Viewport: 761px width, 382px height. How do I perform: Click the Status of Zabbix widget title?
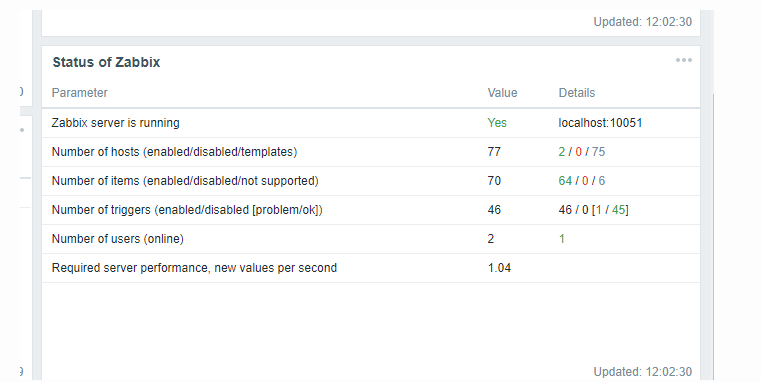(106, 62)
